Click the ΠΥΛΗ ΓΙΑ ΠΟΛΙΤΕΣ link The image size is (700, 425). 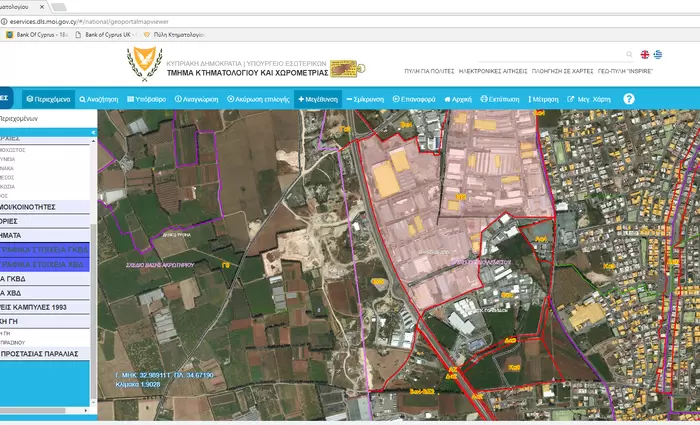point(427,74)
